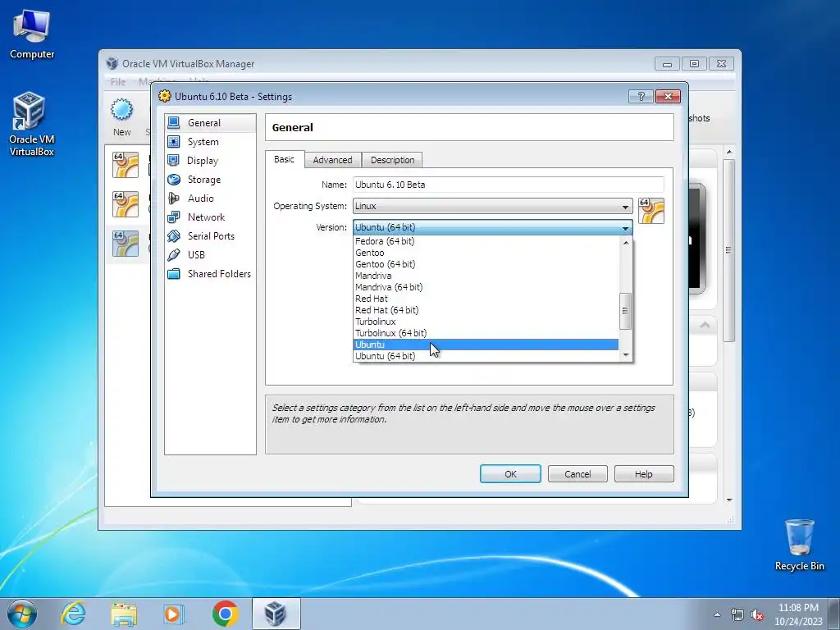Open System settings category
Screen dimensions: 840x630
point(210,141)
